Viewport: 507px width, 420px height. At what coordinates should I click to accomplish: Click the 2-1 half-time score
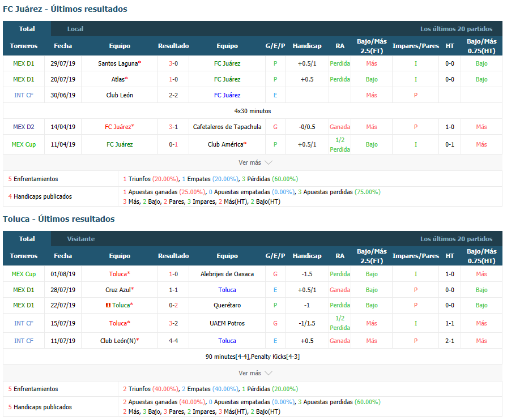click(449, 341)
